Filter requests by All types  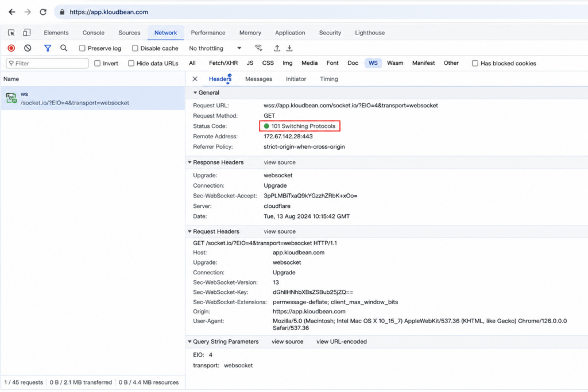192,63
